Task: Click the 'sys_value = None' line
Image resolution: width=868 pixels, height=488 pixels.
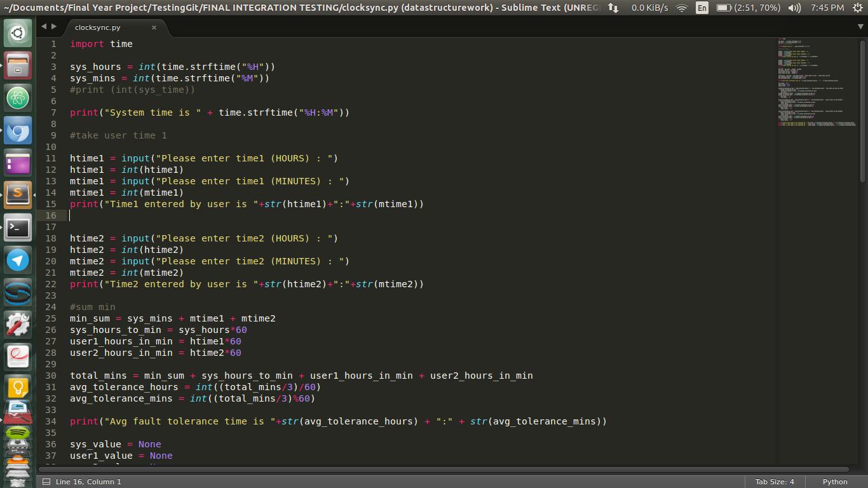Action: click(116, 444)
